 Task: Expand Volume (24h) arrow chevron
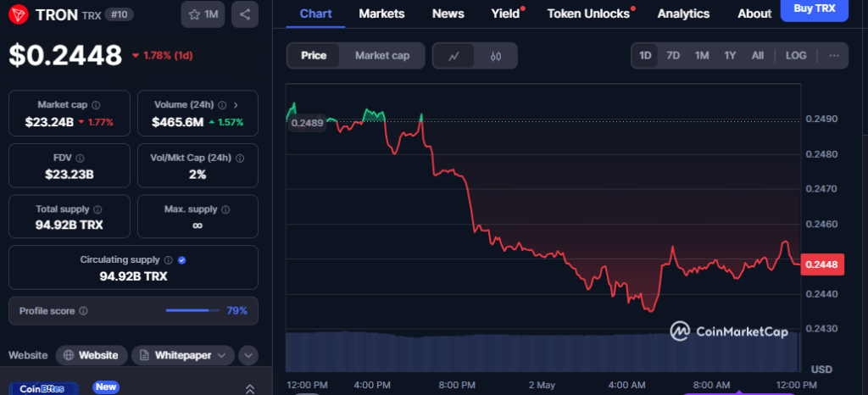[x=236, y=105]
